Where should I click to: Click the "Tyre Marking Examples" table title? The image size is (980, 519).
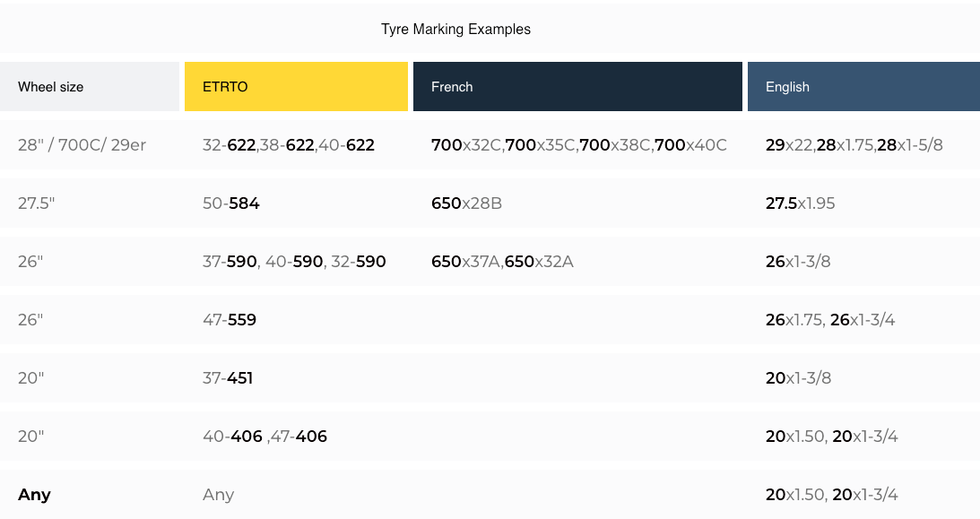coord(455,30)
